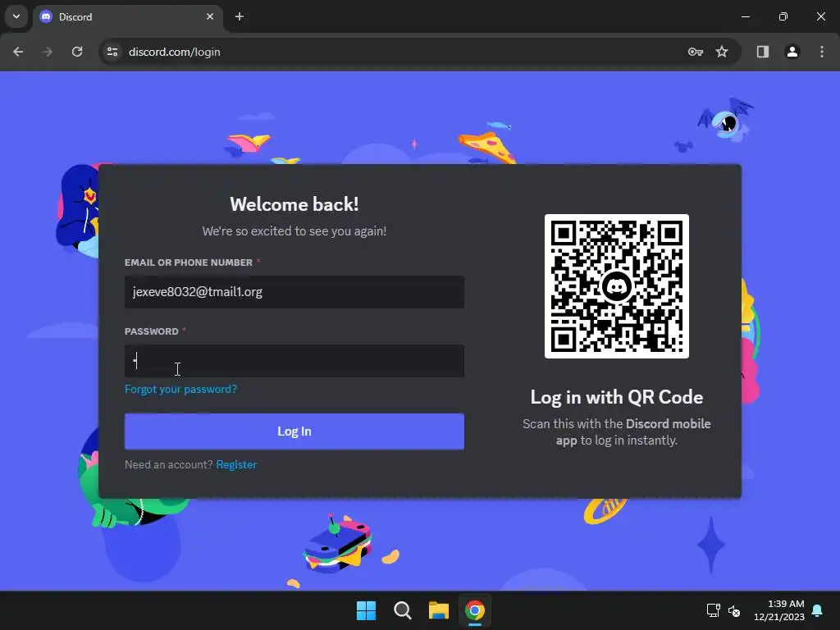Click the EMAIL OR PHONE NUMBER label
The height and width of the screenshot is (630, 840).
point(189,262)
